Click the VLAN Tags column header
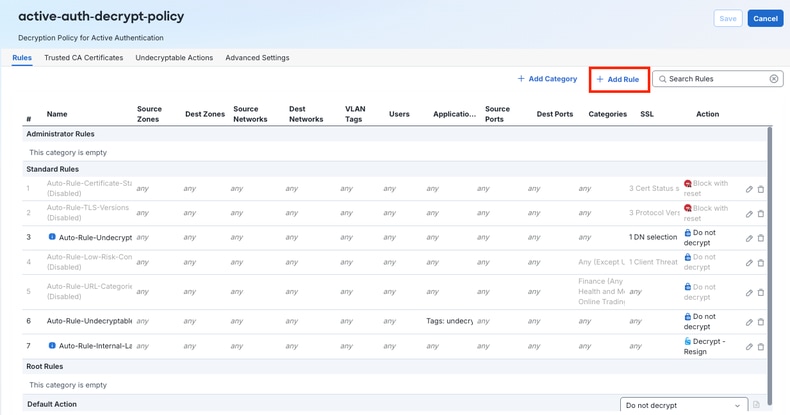790x415 pixels. point(355,114)
